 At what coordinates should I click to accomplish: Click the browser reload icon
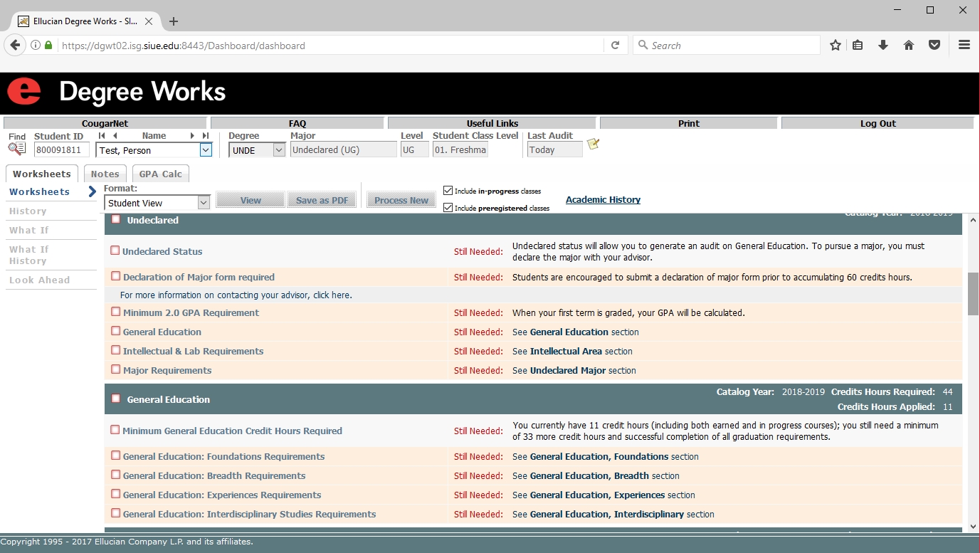(616, 46)
